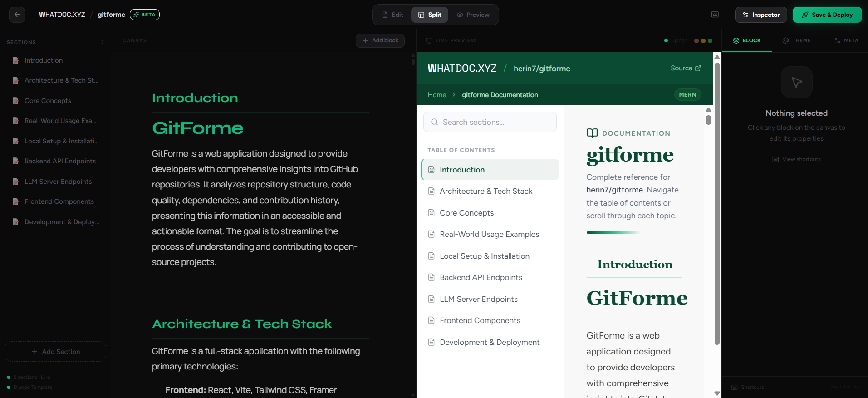Focus the Search sections input field
This screenshot has height=398, width=868.
[490, 122]
